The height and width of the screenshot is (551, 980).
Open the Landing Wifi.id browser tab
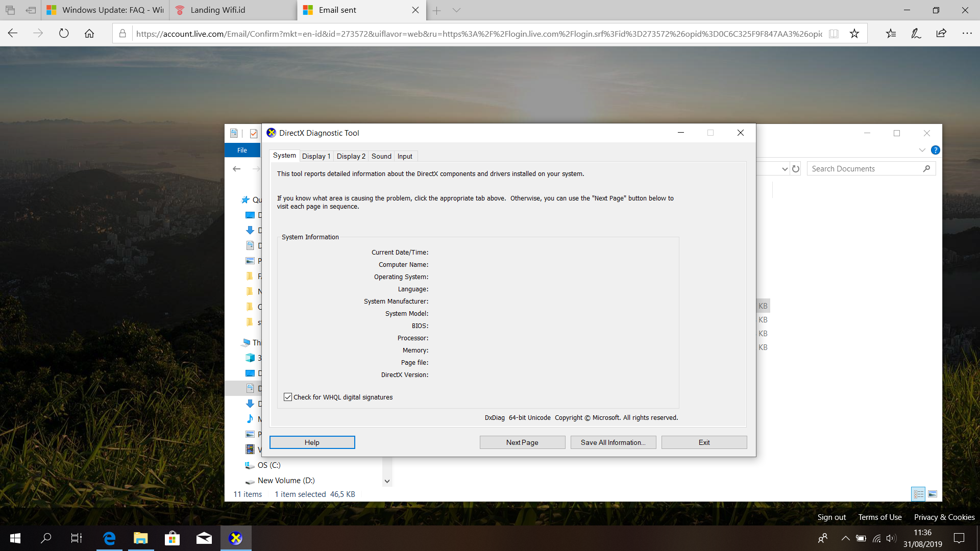tap(233, 10)
